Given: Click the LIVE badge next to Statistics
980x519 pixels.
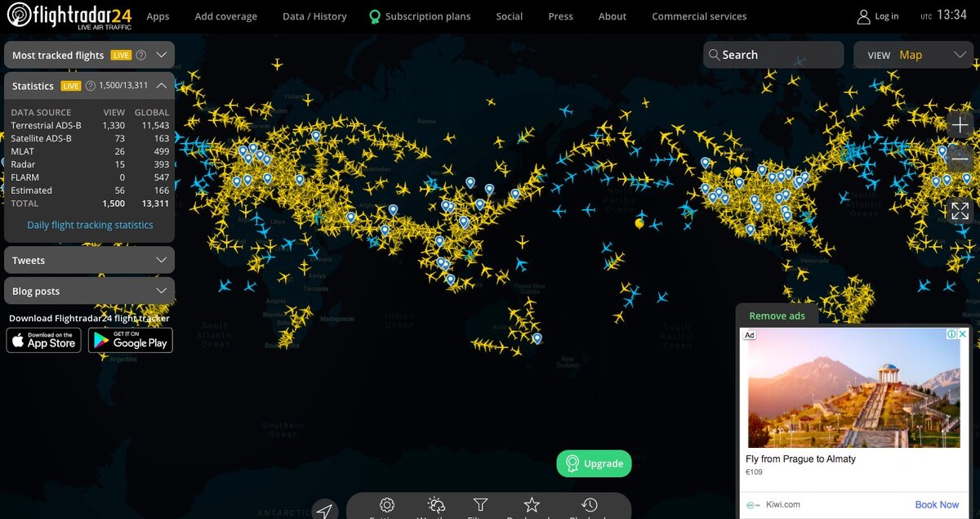Looking at the screenshot, I should pos(70,86).
